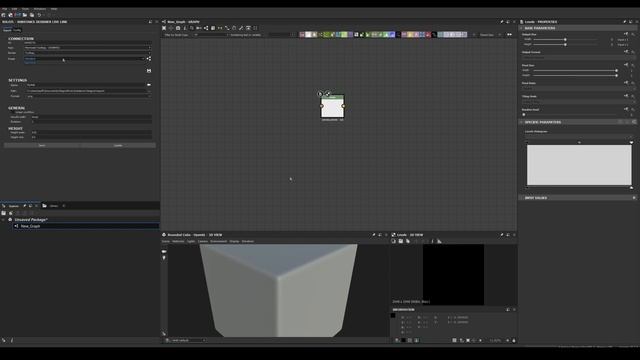
Task: Click the save icon in the 2D View toolbar
Action: point(401,241)
